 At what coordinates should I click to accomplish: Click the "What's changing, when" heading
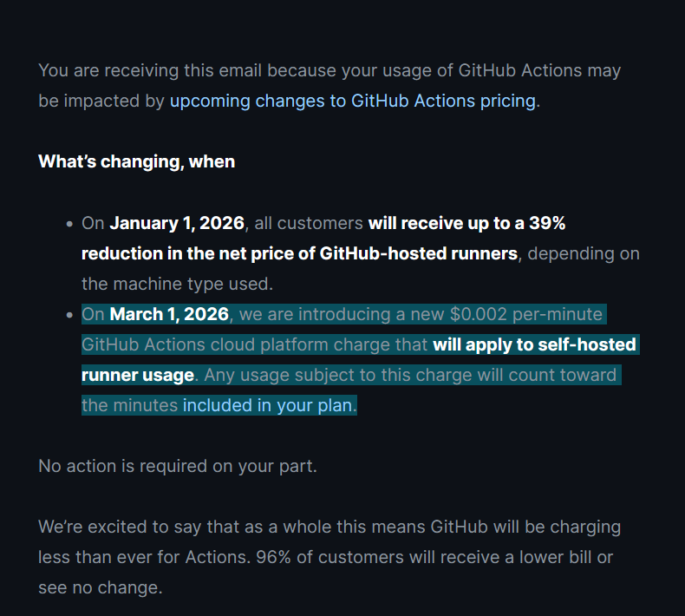tap(136, 161)
